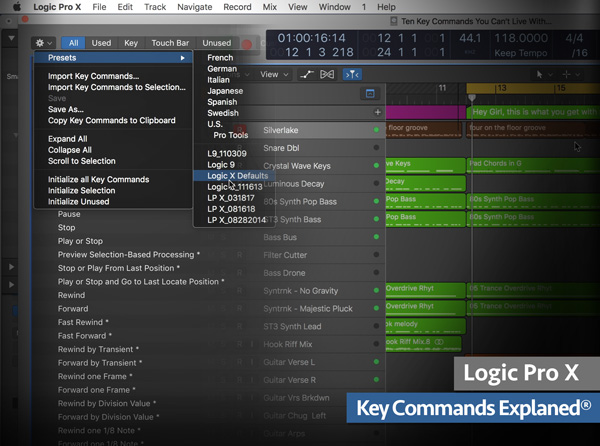
Task: Click the playhead marker in the ruler
Action: point(472,98)
